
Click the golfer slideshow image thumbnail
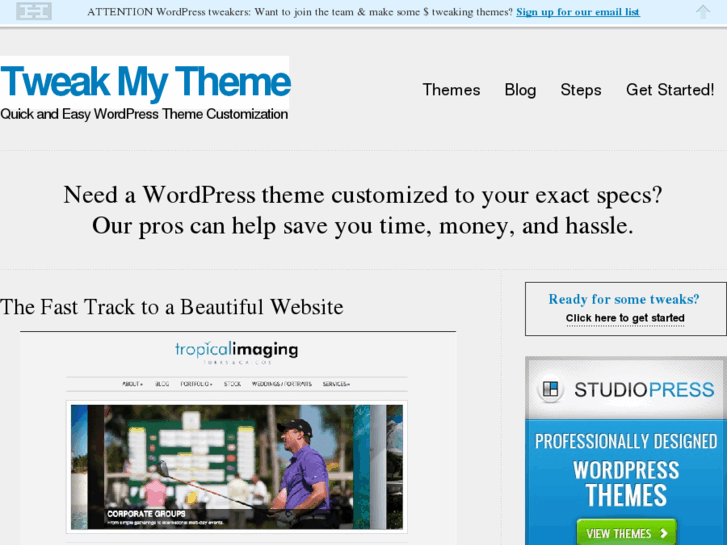tap(236, 467)
